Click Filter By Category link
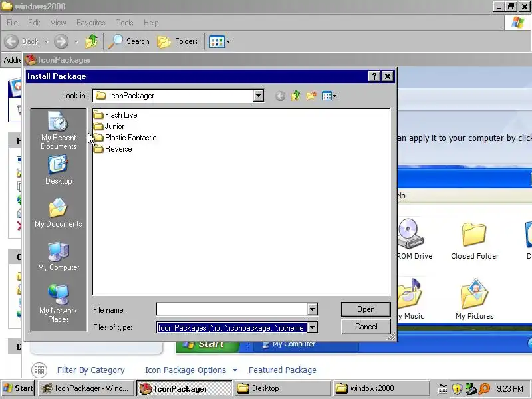Viewport: 532px width, 399px height. point(90,370)
